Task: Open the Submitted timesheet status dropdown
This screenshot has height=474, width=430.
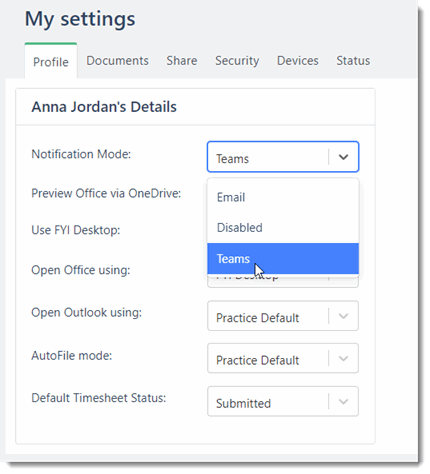Action: [283, 401]
